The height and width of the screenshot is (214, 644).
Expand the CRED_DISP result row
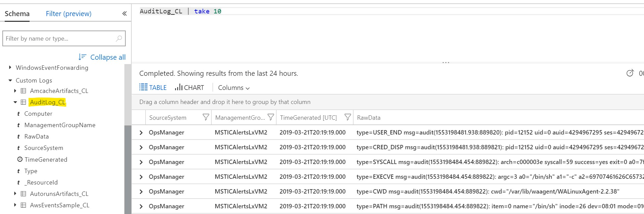pos(141,147)
